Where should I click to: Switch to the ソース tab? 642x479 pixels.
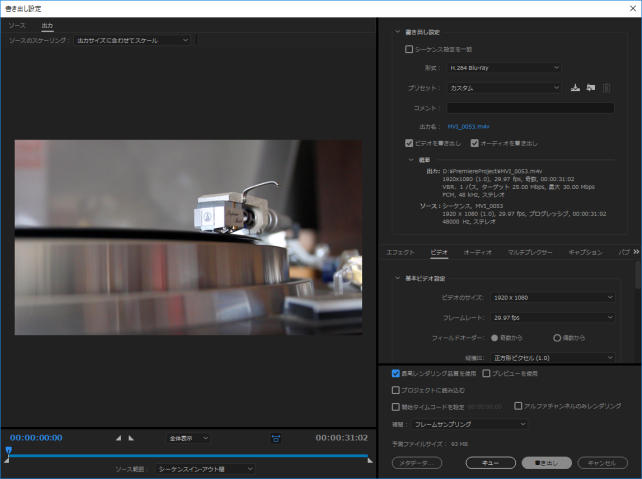click(x=17, y=24)
